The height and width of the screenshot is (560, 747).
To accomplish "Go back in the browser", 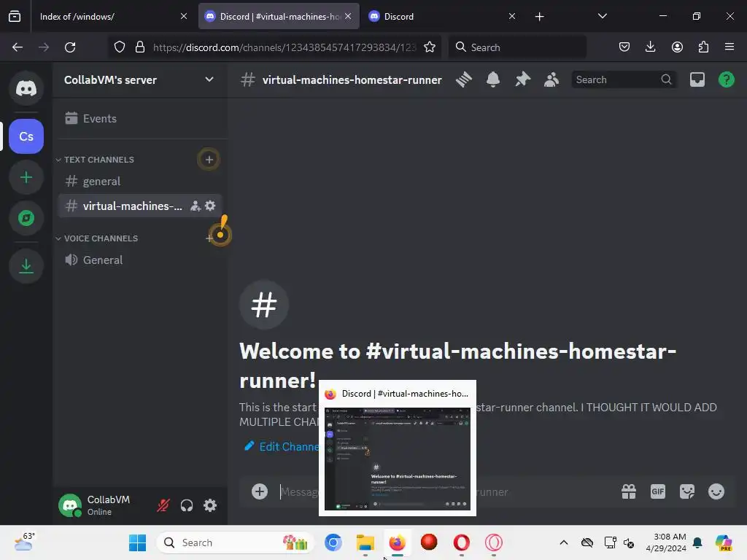I will point(18,47).
